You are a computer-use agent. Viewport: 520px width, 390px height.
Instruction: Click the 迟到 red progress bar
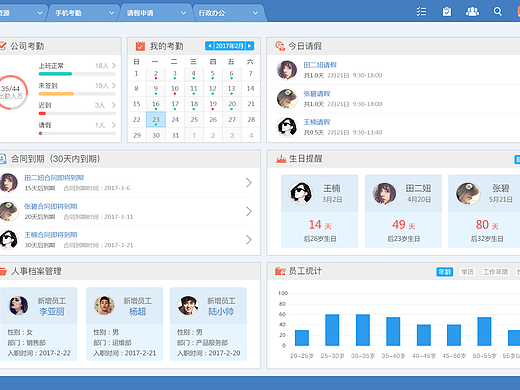click(42, 113)
